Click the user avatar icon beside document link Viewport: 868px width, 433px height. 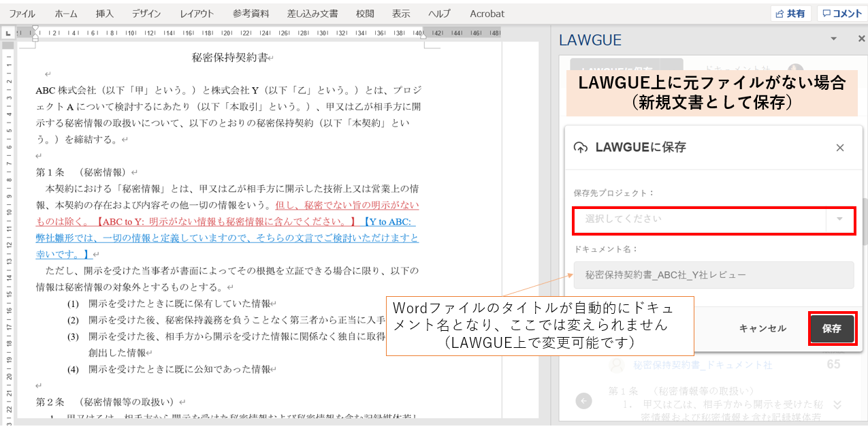tap(617, 365)
